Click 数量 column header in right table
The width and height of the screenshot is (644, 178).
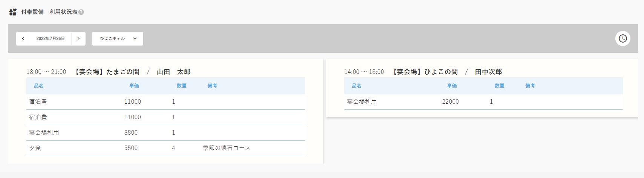pyautogui.click(x=500, y=86)
